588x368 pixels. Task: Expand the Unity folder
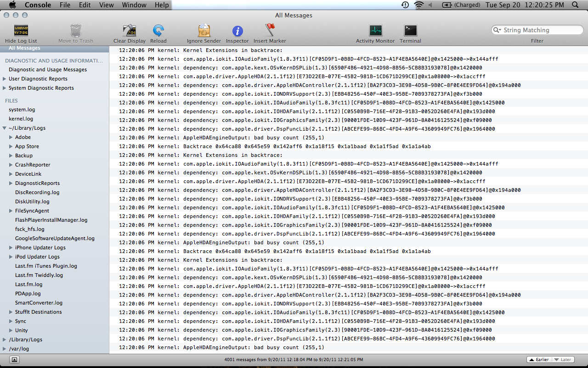(x=11, y=330)
